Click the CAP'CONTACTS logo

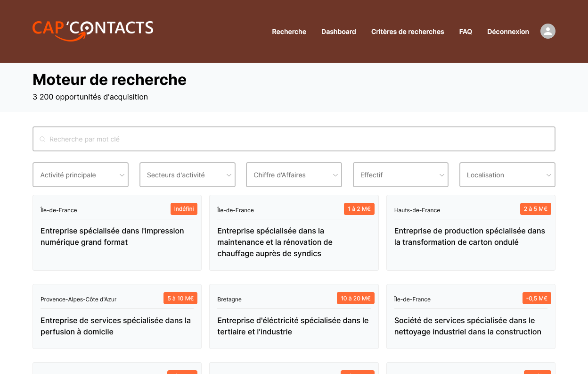[92, 29]
